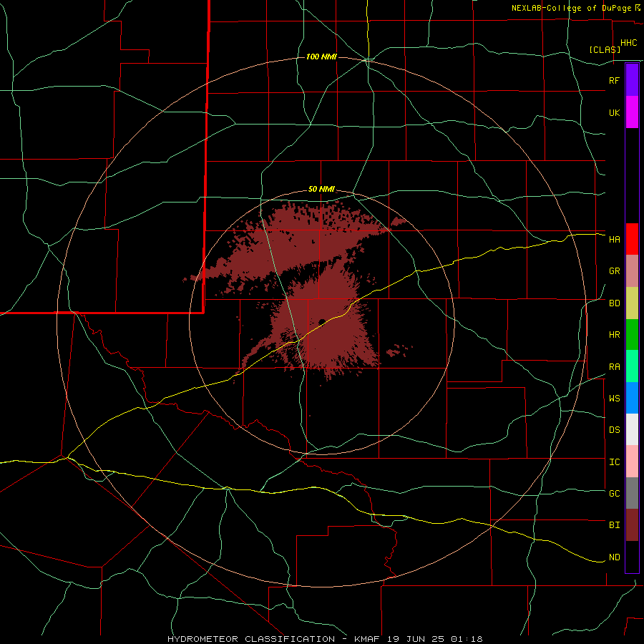This screenshot has width=644, height=644.
Task: Click the mint RA legend swatch
Action: tap(632, 366)
